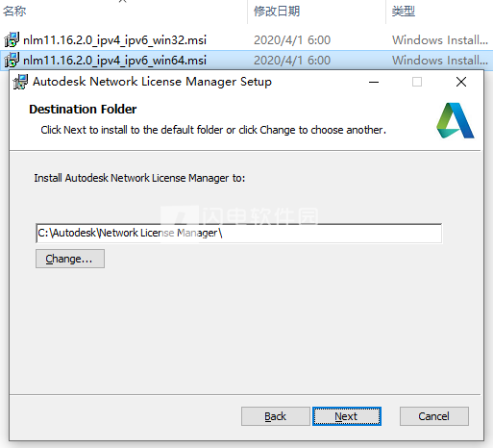Viewport: 493px width, 448px height.
Task: Click the win32.msi installer file icon
Action: (12, 39)
